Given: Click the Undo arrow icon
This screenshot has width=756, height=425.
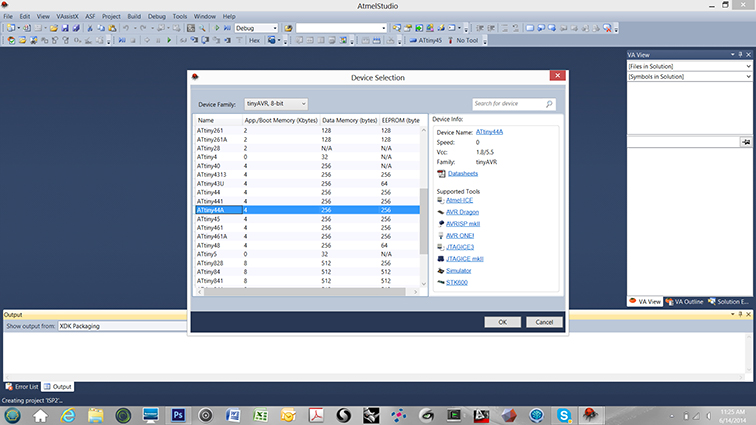Looking at the screenshot, I should point(126,28).
